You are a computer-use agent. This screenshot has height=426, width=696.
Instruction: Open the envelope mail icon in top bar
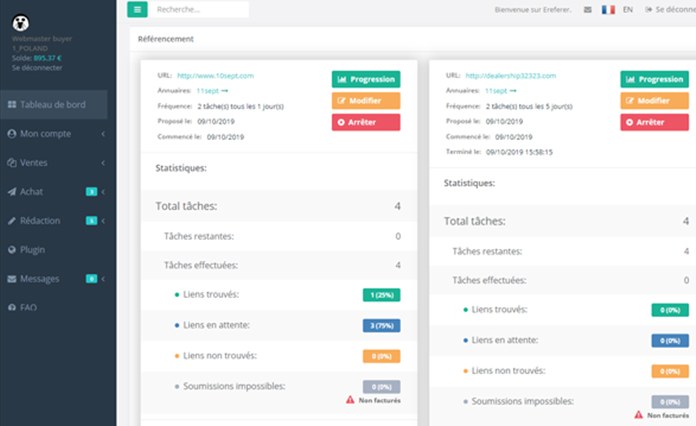coord(587,10)
